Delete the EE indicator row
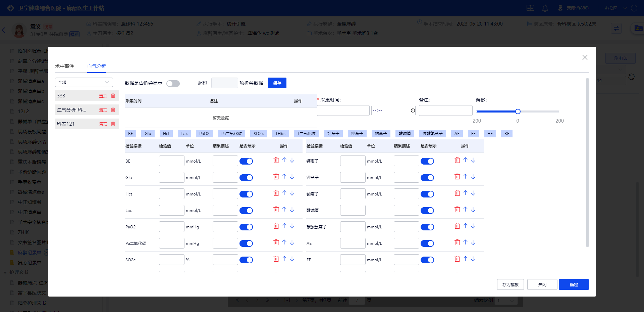This screenshot has height=312, width=644. (x=457, y=259)
